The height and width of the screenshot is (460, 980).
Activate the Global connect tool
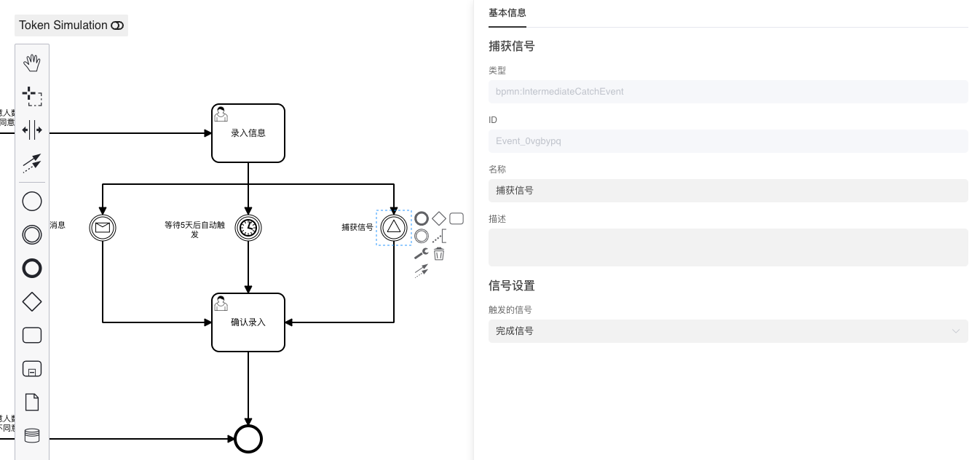pos(31,162)
